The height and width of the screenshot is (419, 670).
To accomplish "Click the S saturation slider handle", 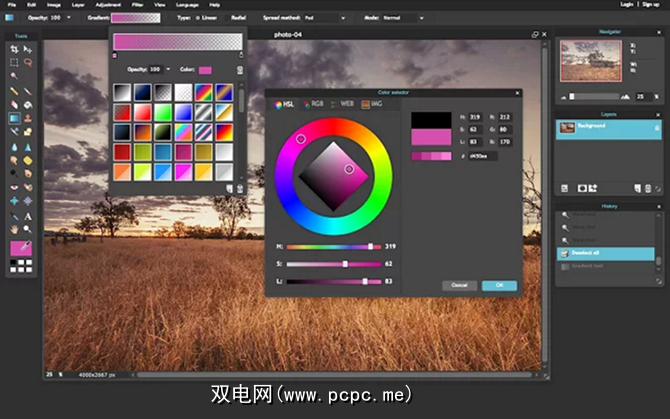I will point(345,264).
